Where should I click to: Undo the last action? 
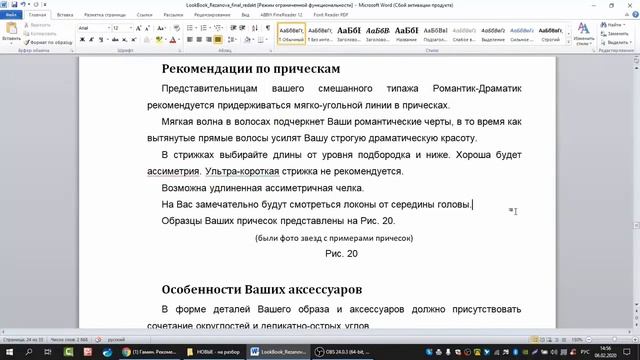point(23,4)
